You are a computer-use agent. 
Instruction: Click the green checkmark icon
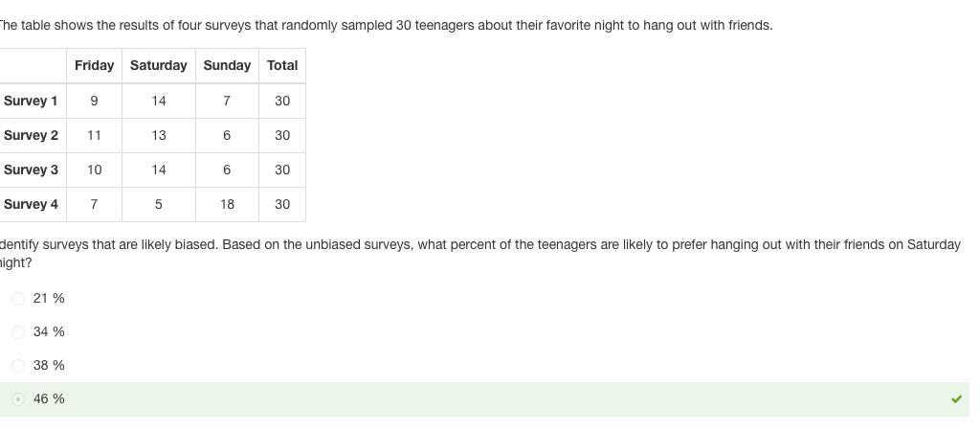point(956,399)
